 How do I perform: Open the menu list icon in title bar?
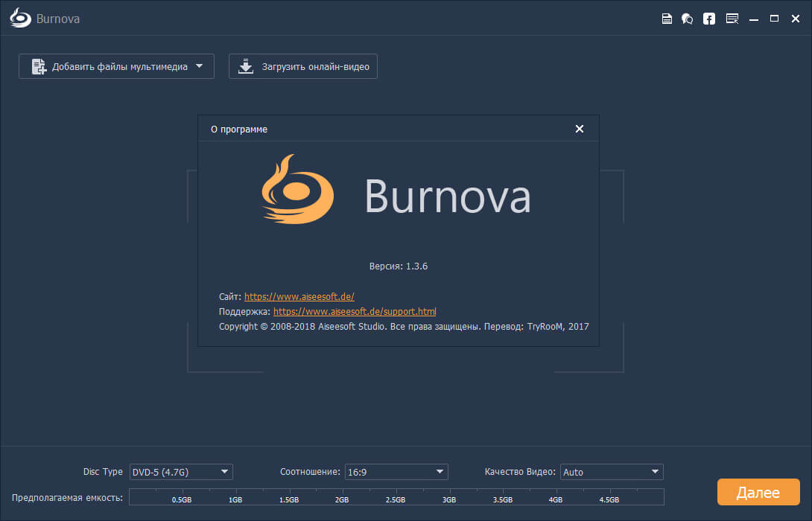point(732,19)
